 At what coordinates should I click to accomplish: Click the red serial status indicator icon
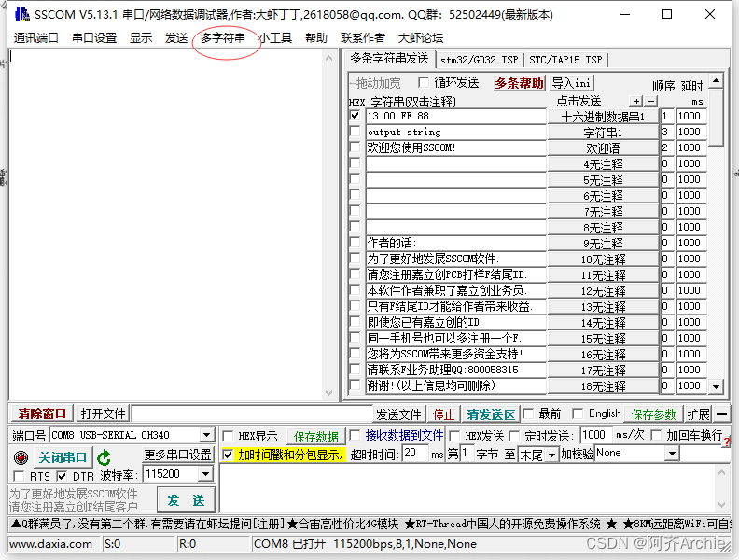tap(21, 457)
